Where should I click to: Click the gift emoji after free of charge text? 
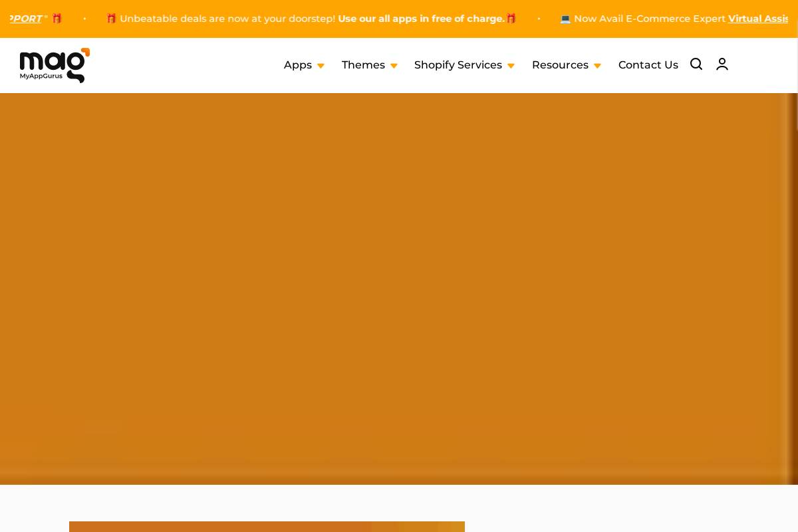511,19
